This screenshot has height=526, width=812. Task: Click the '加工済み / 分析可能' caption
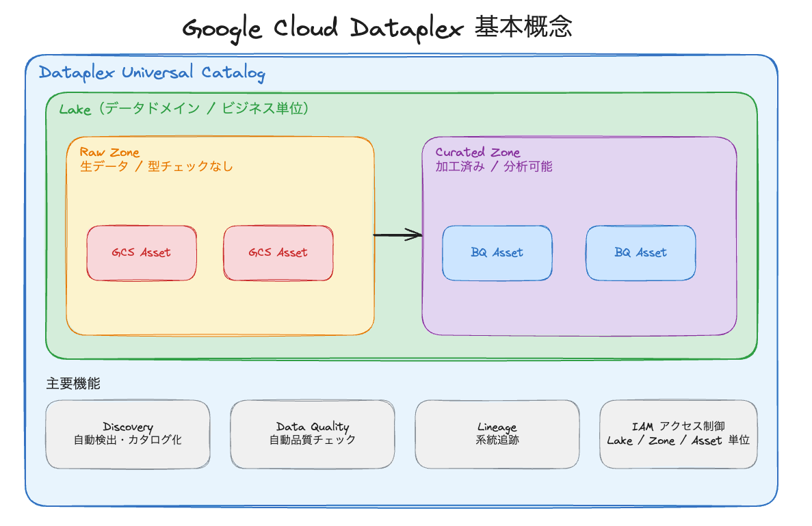[x=494, y=166]
